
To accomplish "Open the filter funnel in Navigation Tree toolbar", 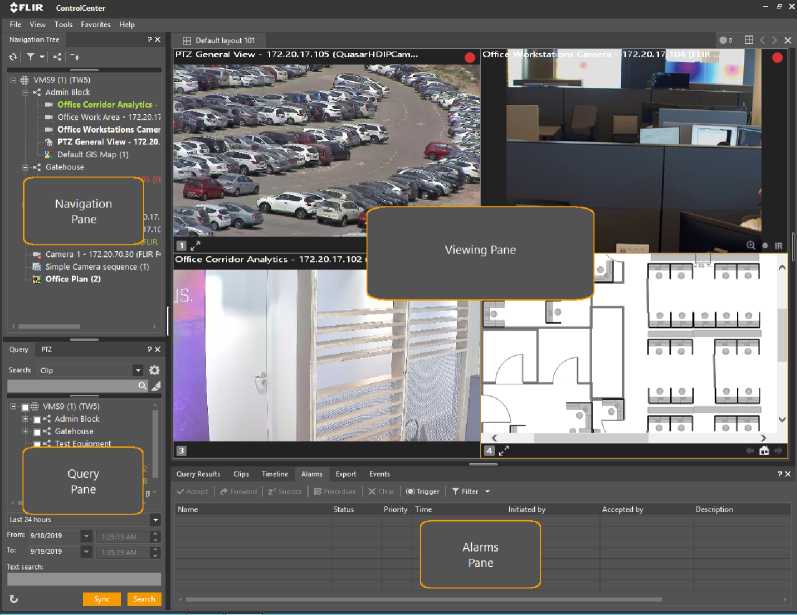I will 31,57.
